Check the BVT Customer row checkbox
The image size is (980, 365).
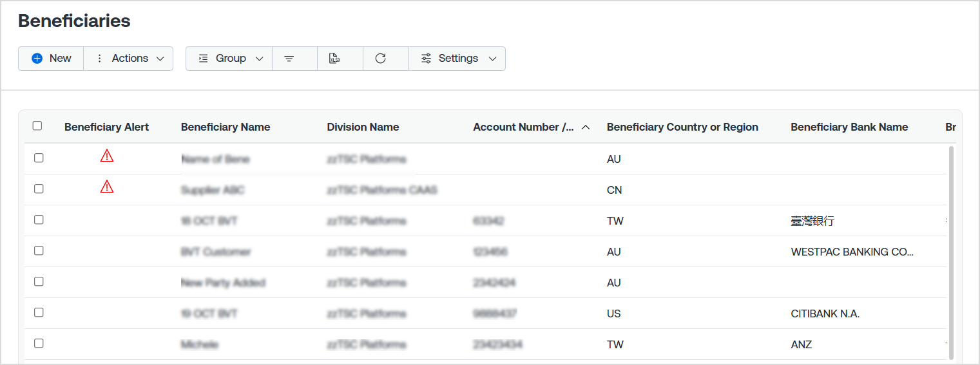coord(39,250)
